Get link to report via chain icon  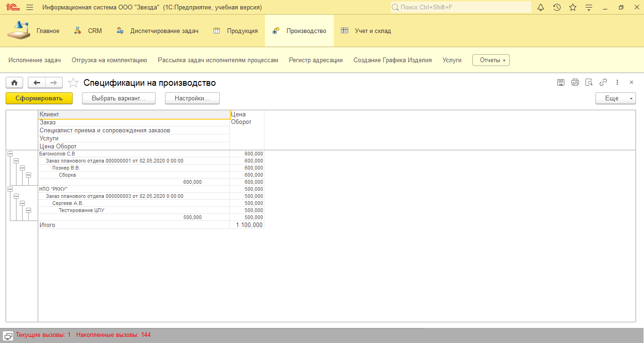(603, 82)
